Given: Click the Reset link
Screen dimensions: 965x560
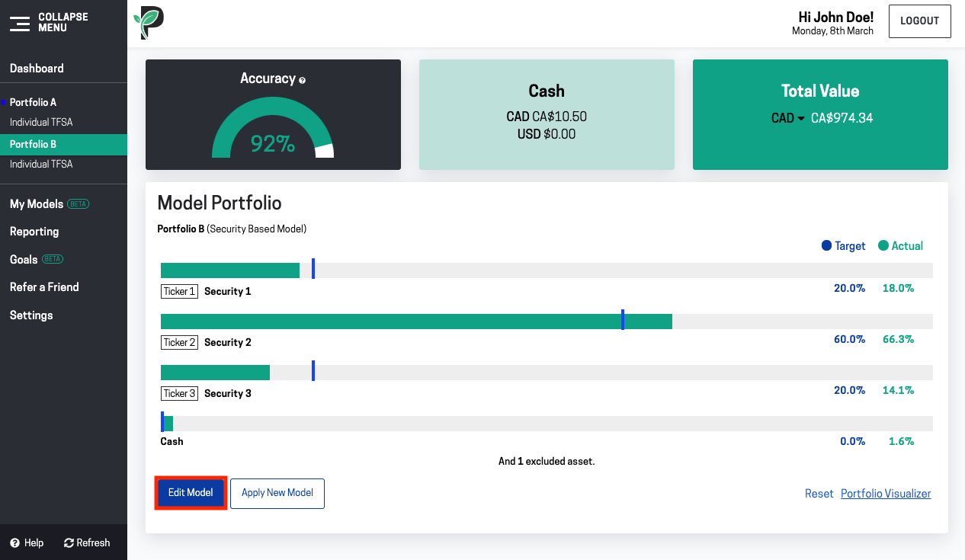Looking at the screenshot, I should (x=819, y=494).
